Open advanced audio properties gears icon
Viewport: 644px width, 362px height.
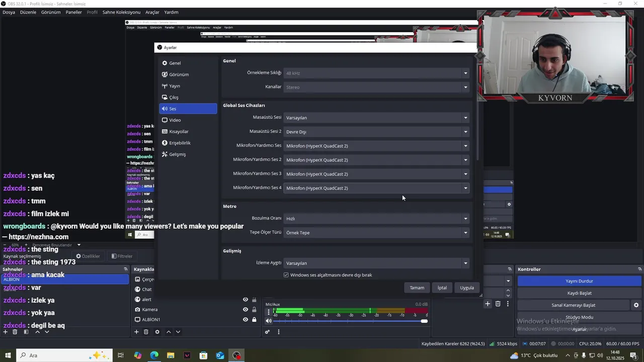click(x=267, y=332)
